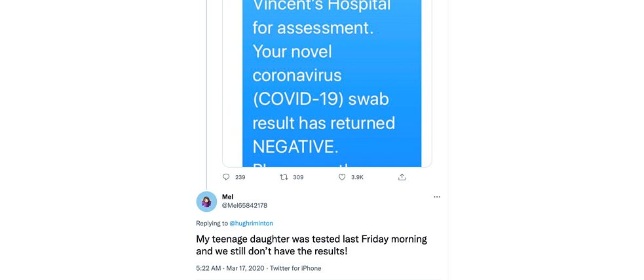Open the share icon on the tweet
644x280 pixels.
[402, 177]
